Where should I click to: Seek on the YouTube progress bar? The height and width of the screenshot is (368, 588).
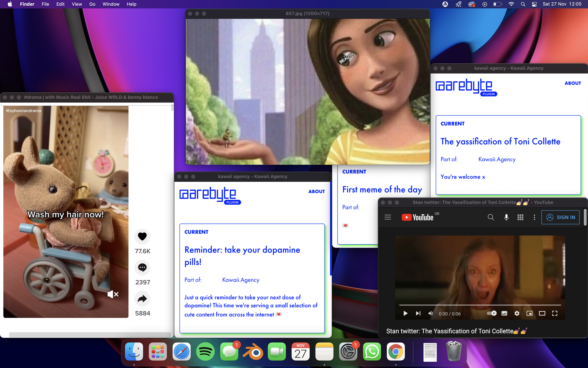480,305
